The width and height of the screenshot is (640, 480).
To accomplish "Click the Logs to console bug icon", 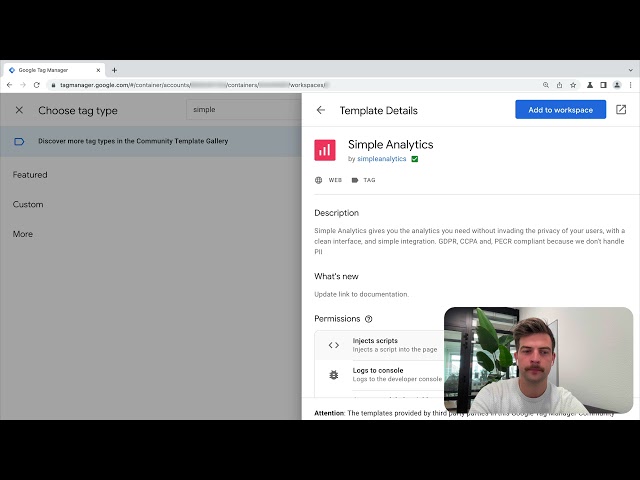I will click(334, 375).
